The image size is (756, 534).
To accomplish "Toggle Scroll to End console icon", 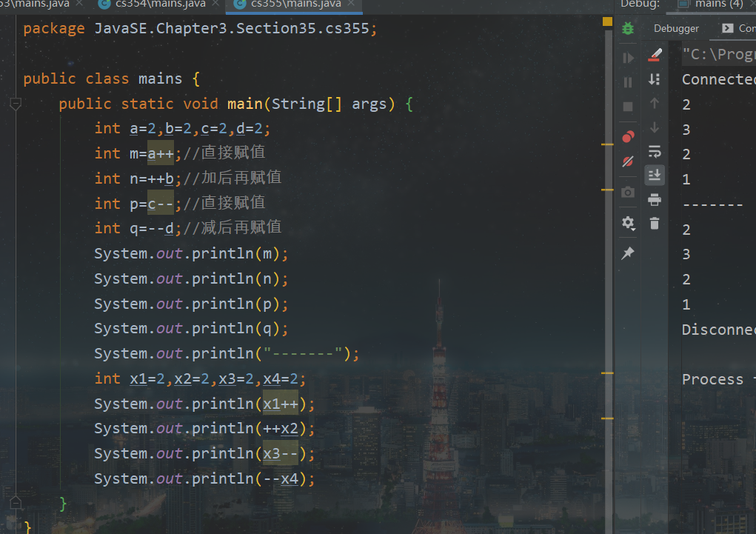I will click(x=655, y=175).
